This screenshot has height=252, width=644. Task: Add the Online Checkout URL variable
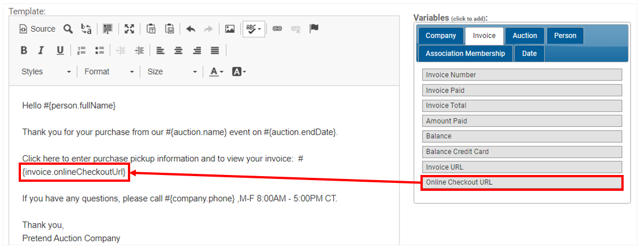tap(522, 182)
